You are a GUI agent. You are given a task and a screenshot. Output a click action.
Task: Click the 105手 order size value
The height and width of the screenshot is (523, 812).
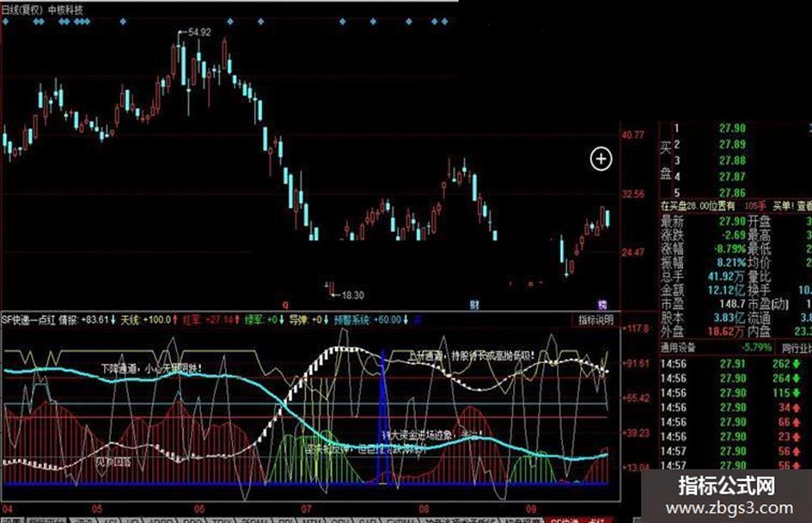pos(755,206)
